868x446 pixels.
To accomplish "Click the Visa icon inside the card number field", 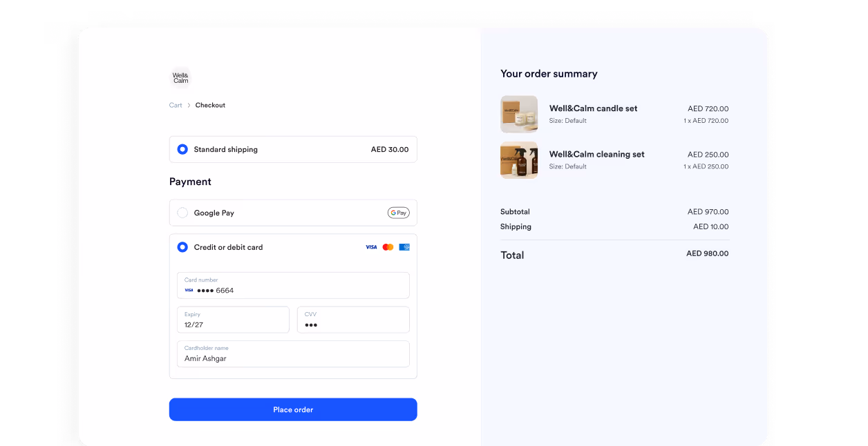I will [189, 290].
